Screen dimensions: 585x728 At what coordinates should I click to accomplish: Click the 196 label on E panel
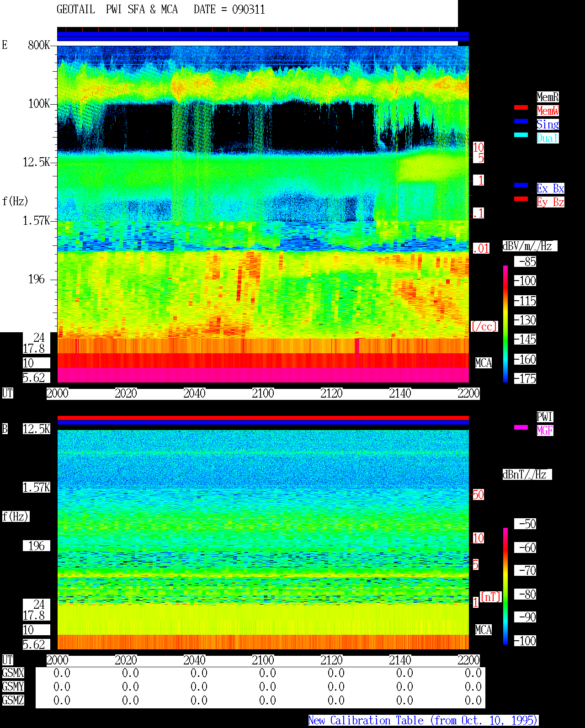coord(37,279)
